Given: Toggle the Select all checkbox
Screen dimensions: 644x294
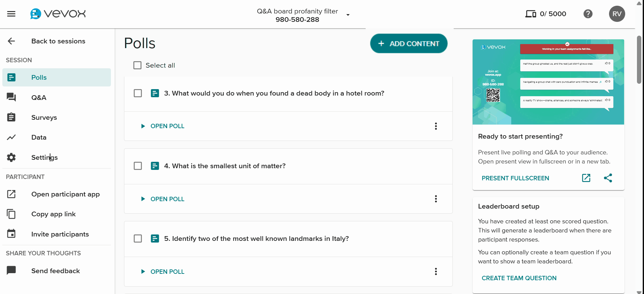Looking at the screenshot, I should coord(137,65).
